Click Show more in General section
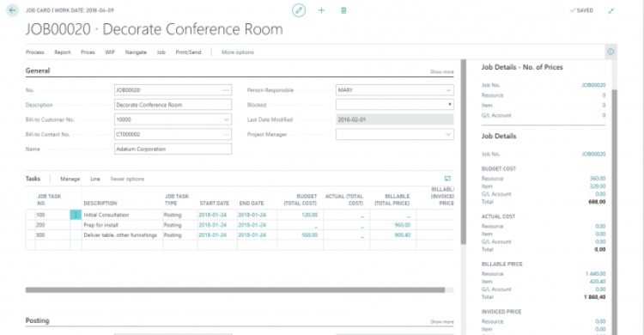Screen dimensions: 644x335 [x=442, y=71]
